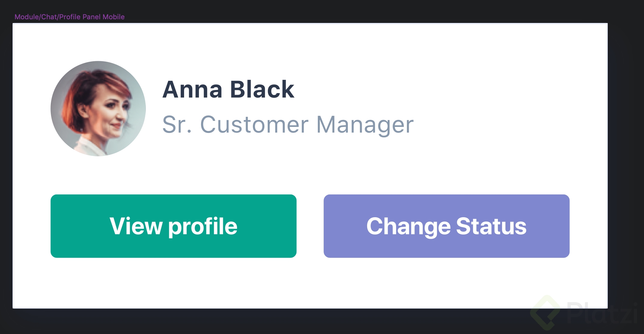Screen dimensions: 644x334
Task: Select the "Anna Black" name heading
Action: pyautogui.click(x=228, y=89)
